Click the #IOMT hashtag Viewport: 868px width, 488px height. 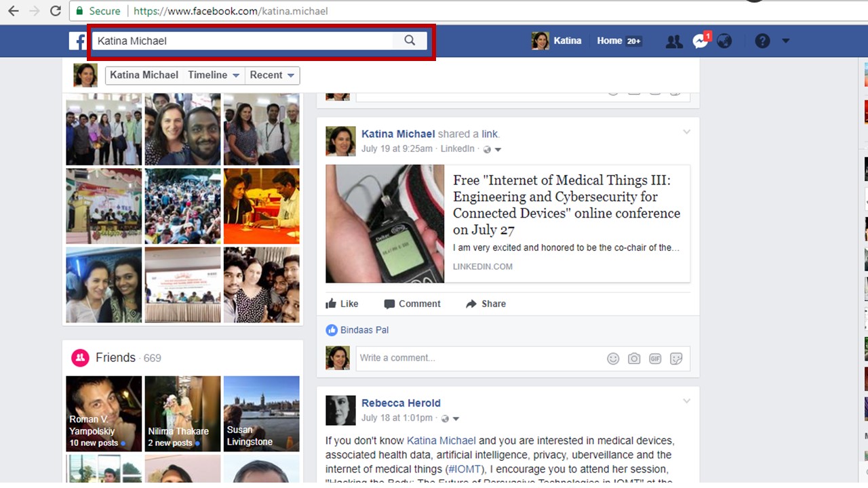coord(465,469)
